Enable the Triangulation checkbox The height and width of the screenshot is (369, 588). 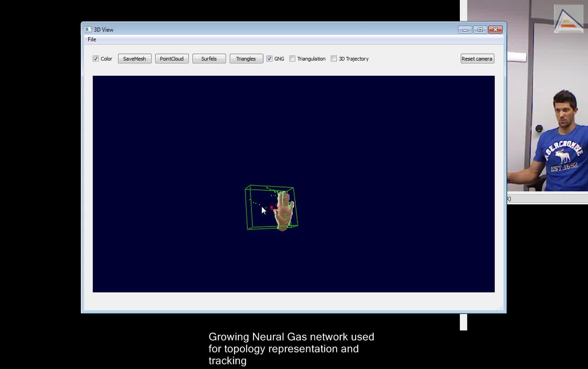(x=292, y=59)
